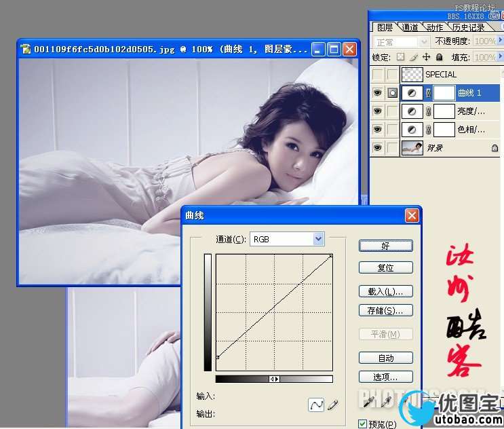This screenshot has height=429, width=504.
Task: Toggle the 预览(P) preview checkbox
Action: click(362, 424)
